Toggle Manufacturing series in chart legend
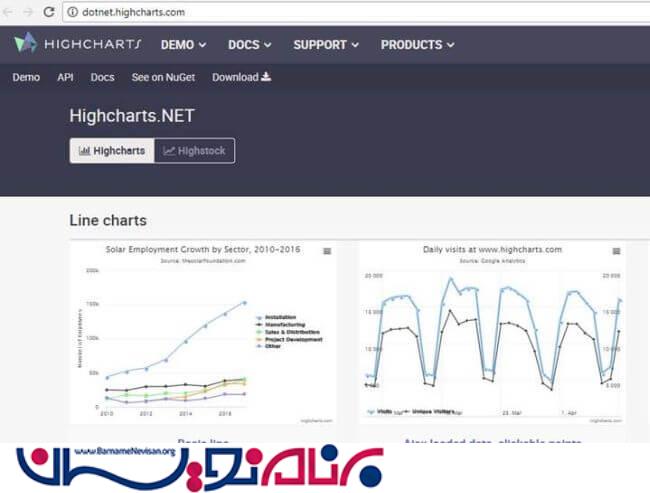This screenshot has height=493, width=650. [x=281, y=325]
